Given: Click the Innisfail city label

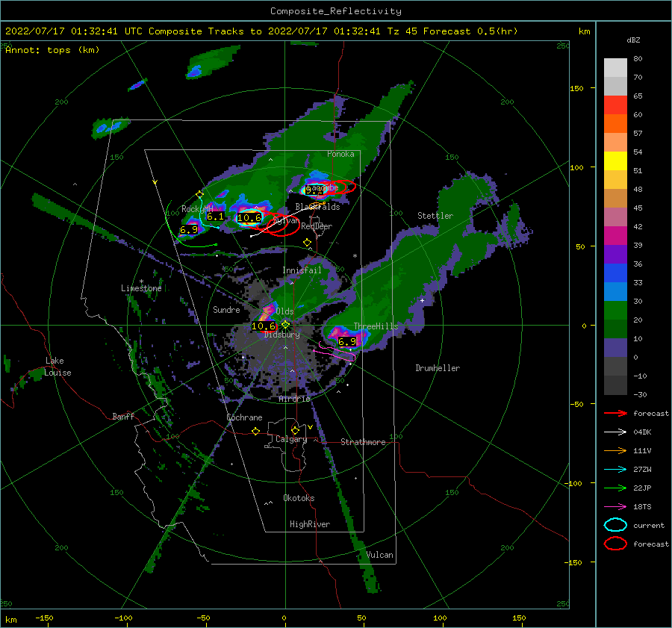Looking at the screenshot, I should 302,270.
